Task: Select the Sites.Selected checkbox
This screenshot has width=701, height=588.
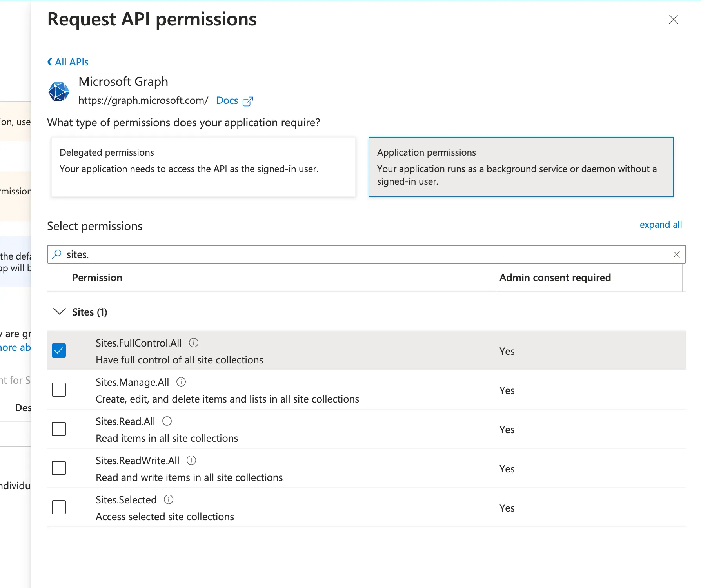Action: click(x=59, y=507)
